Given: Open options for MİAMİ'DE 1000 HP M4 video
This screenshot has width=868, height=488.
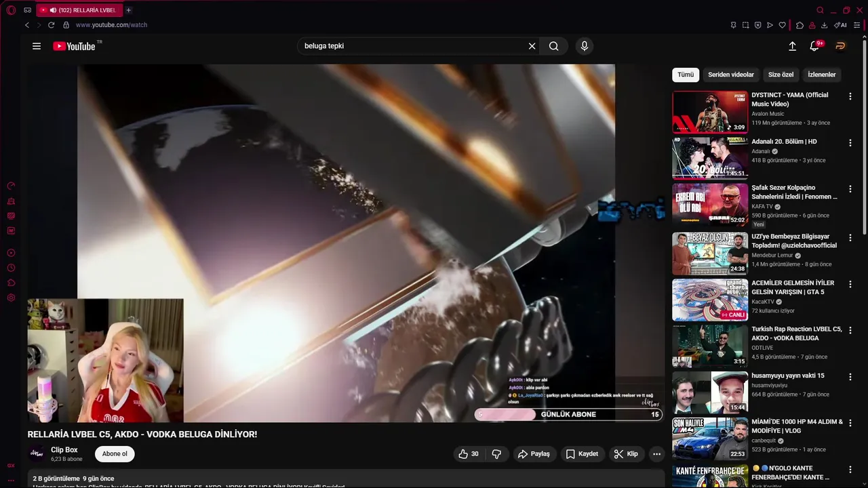Looking at the screenshot, I should [850, 423].
